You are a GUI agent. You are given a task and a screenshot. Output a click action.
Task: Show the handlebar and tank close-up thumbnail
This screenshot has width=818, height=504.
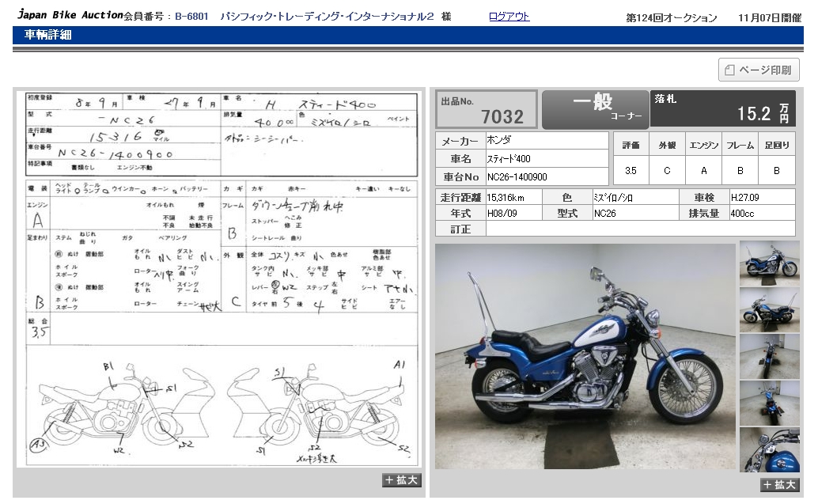(x=769, y=449)
